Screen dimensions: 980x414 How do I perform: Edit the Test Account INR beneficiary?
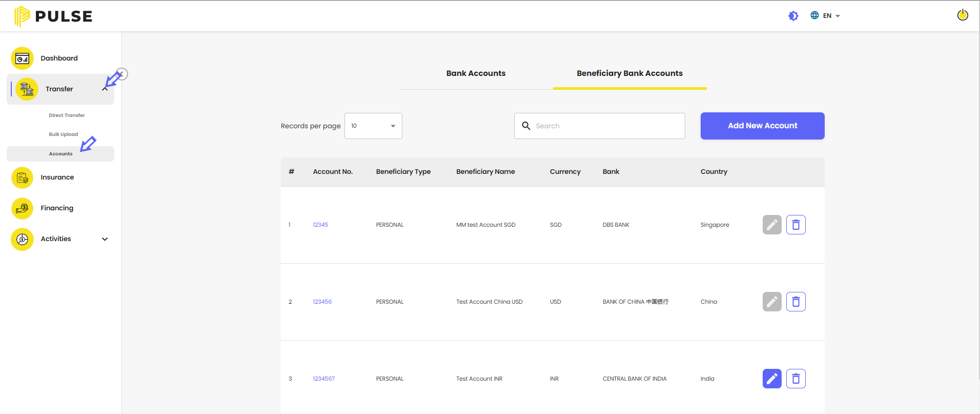772,379
